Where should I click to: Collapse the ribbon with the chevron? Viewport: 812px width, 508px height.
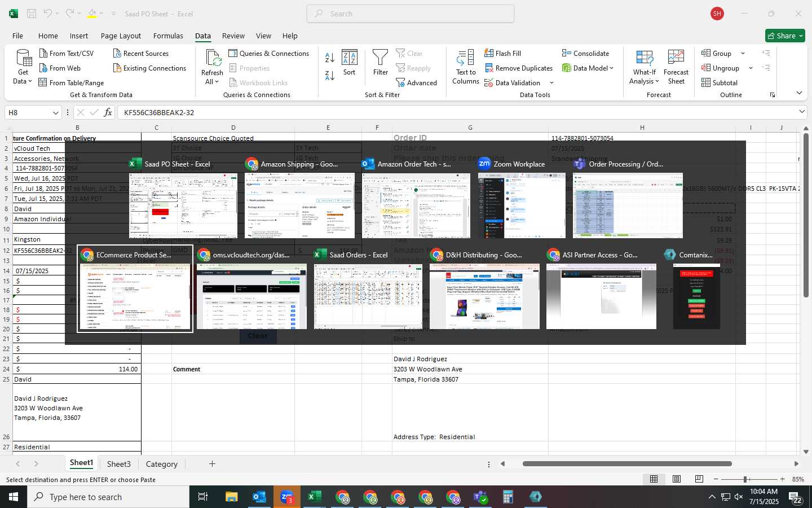coord(799,93)
